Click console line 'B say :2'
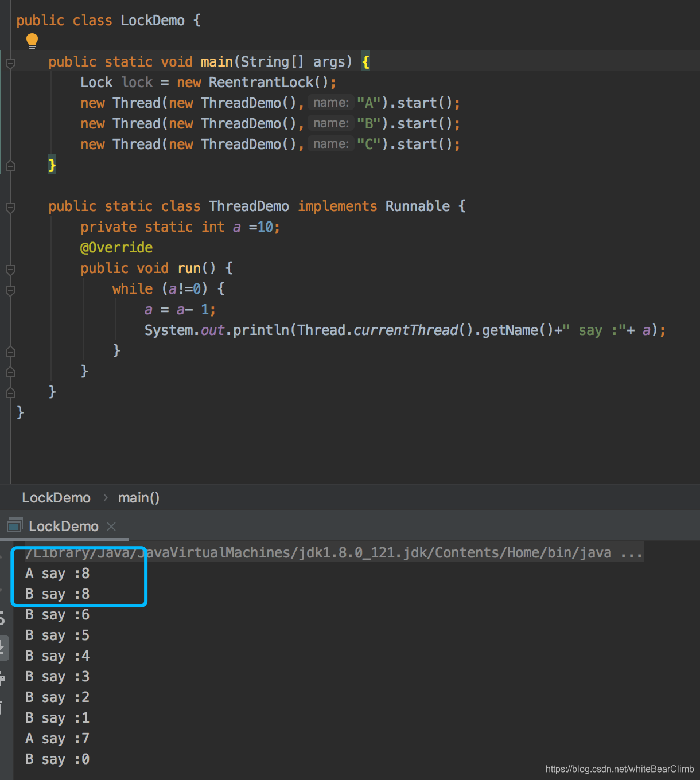 point(57,697)
